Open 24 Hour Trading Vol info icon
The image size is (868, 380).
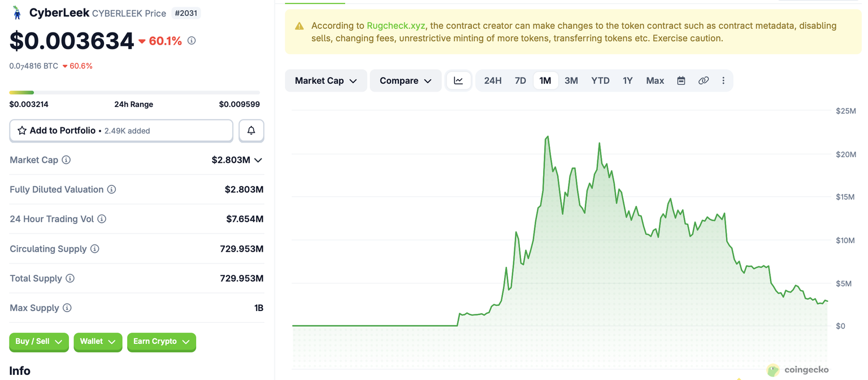click(102, 219)
